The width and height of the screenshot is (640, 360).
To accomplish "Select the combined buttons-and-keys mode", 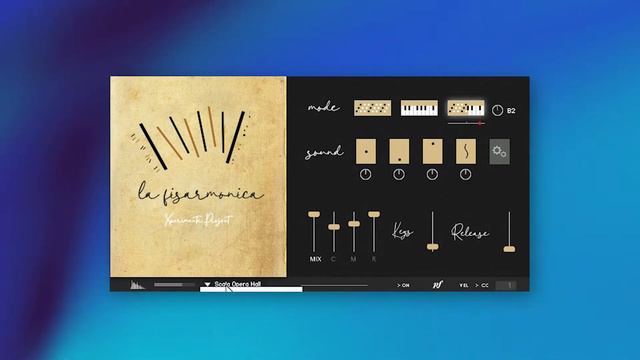I will point(466,108).
